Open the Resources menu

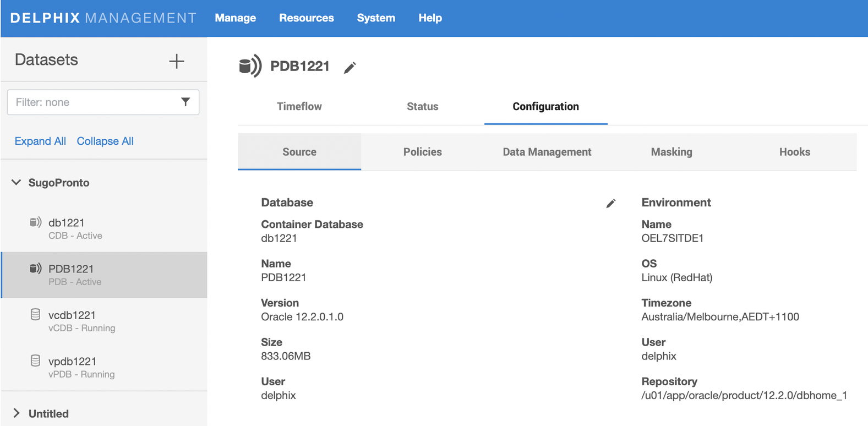point(307,18)
